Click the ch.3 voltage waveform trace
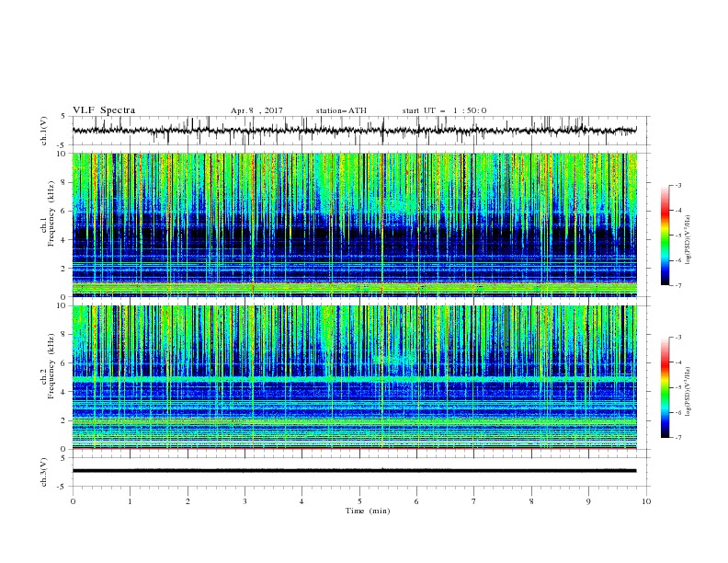728x563 pixels. pyautogui.click(x=354, y=471)
